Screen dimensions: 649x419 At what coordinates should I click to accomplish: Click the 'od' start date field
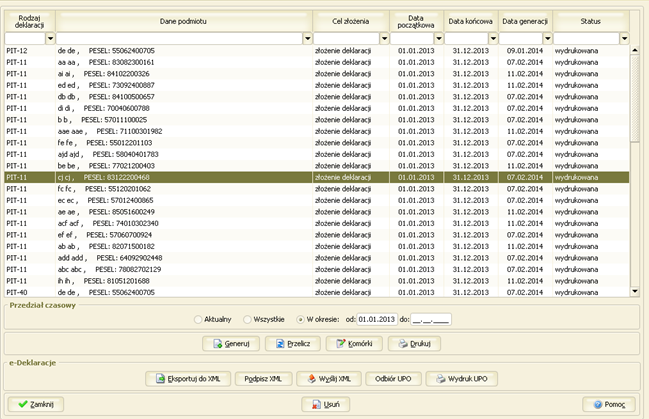click(377, 320)
